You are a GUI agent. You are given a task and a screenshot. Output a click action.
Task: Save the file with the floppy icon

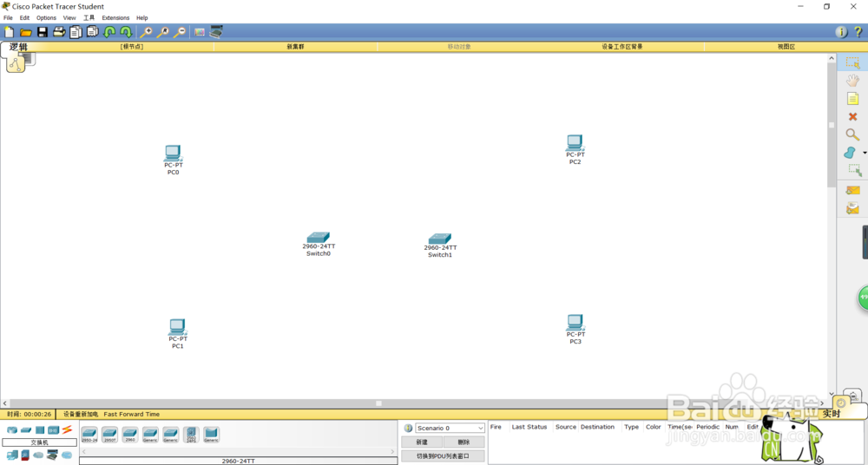click(x=42, y=32)
